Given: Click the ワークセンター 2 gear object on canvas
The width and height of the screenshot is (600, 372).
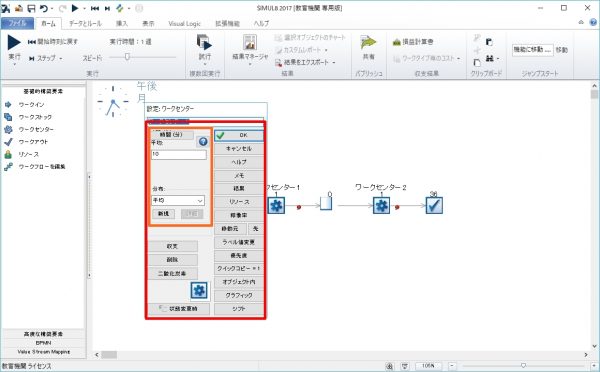Looking at the screenshot, I should pyautogui.click(x=381, y=206).
